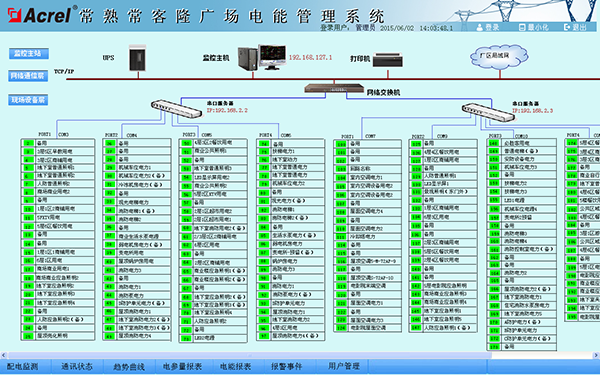Click the 登录 login button

click(488, 27)
